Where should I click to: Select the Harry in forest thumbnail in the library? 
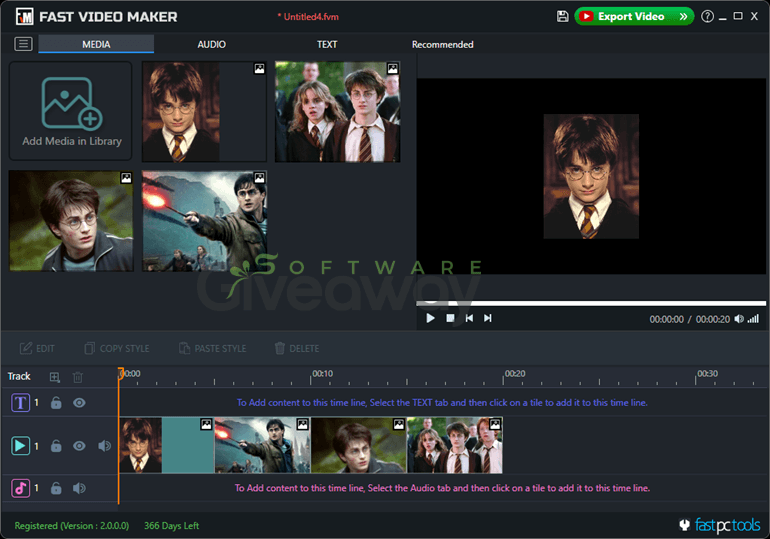71,221
